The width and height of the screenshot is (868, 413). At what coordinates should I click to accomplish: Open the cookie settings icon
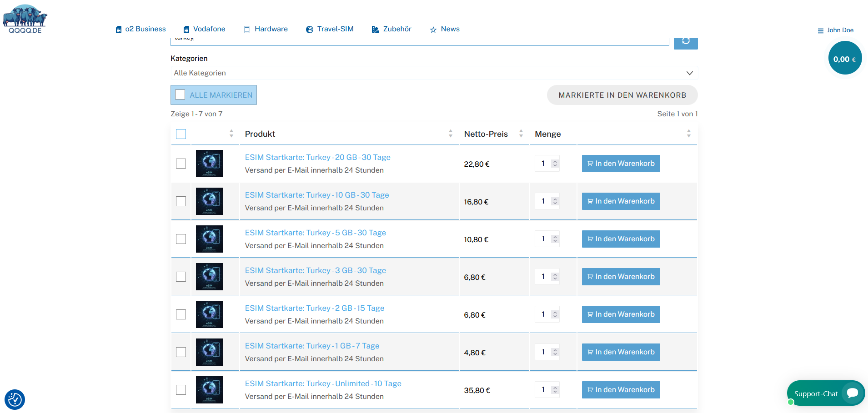coord(15,399)
